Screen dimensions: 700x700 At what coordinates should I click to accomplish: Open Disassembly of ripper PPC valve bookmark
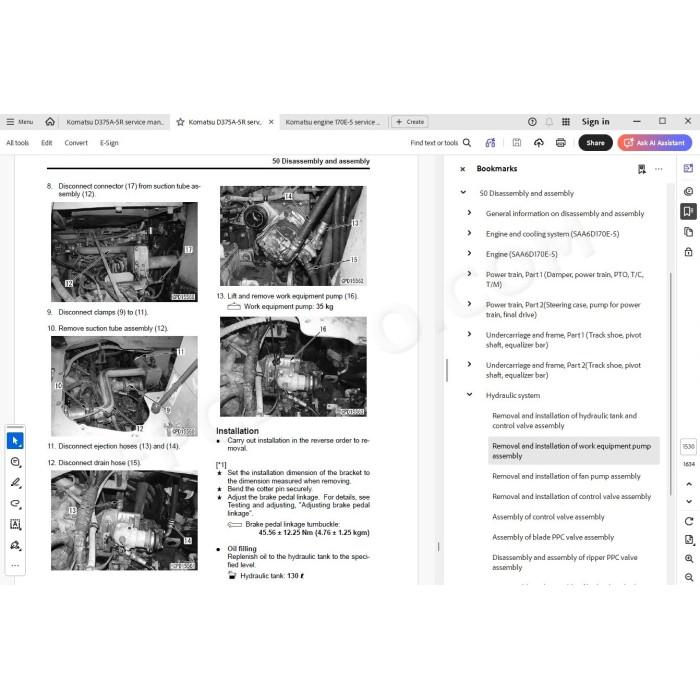[565, 562]
